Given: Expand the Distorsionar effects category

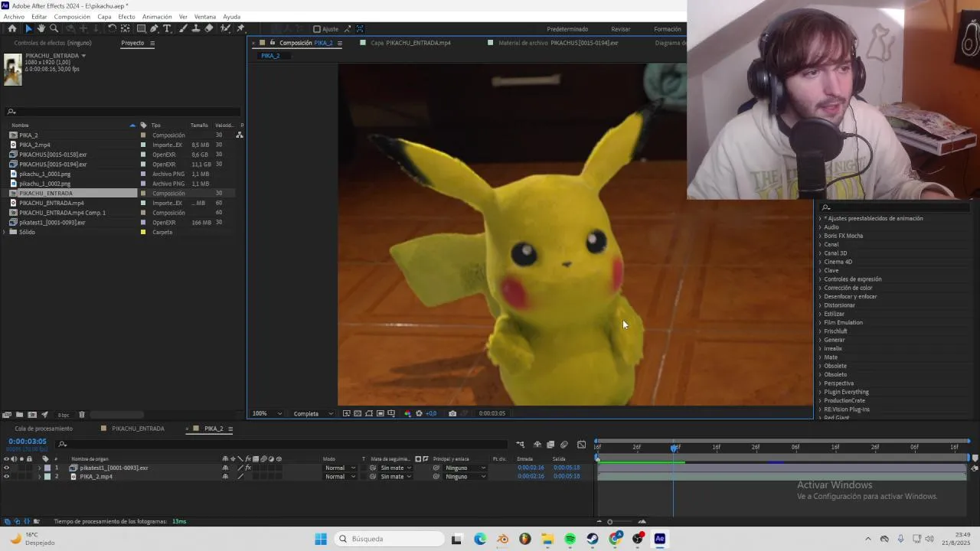Looking at the screenshot, I should click(820, 305).
